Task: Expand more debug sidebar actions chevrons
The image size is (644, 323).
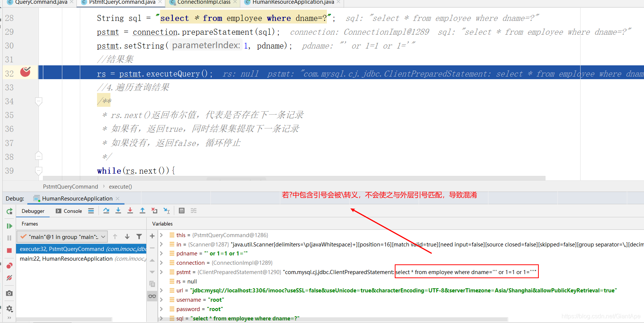Action: tap(9, 318)
